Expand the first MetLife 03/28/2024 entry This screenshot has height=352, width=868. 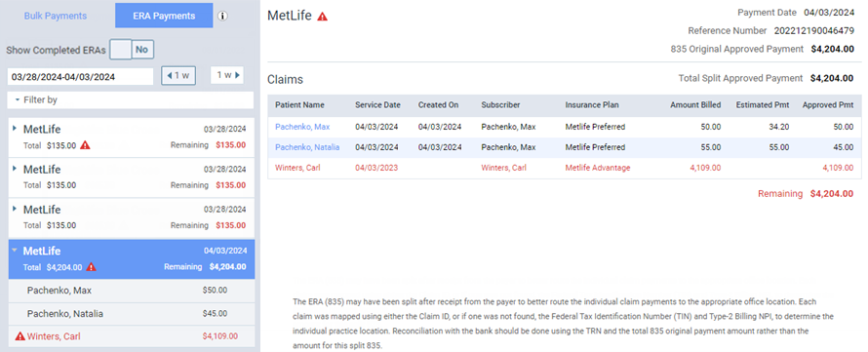(x=15, y=128)
